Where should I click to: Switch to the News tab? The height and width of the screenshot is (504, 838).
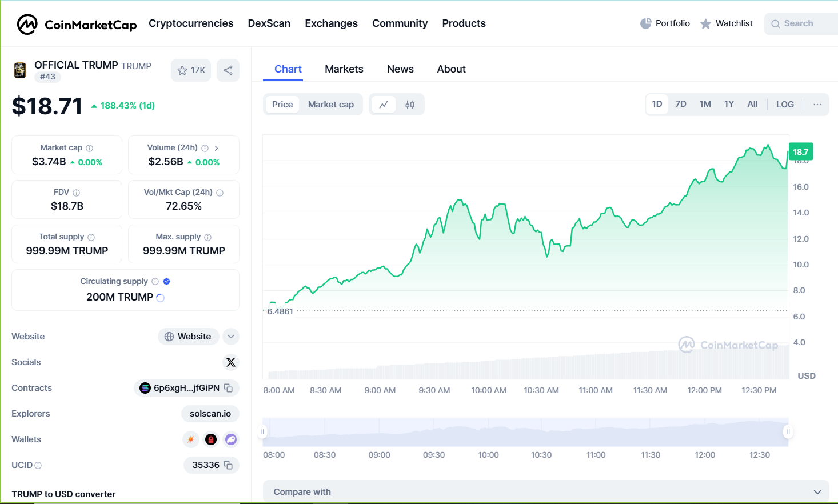click(400, 69)
